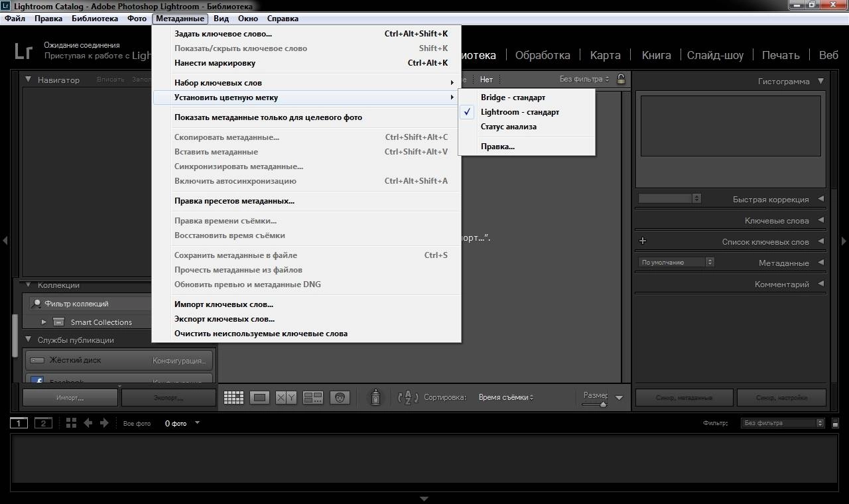
Task: Open Без фильтра dropdown in filmstrip
Action: click(782, 423)
